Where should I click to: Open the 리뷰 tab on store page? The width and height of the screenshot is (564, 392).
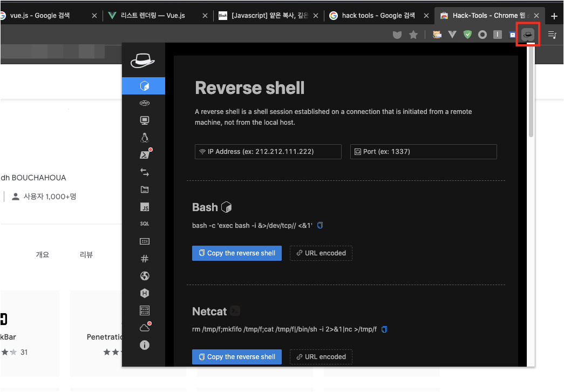(x=86, y=254)
